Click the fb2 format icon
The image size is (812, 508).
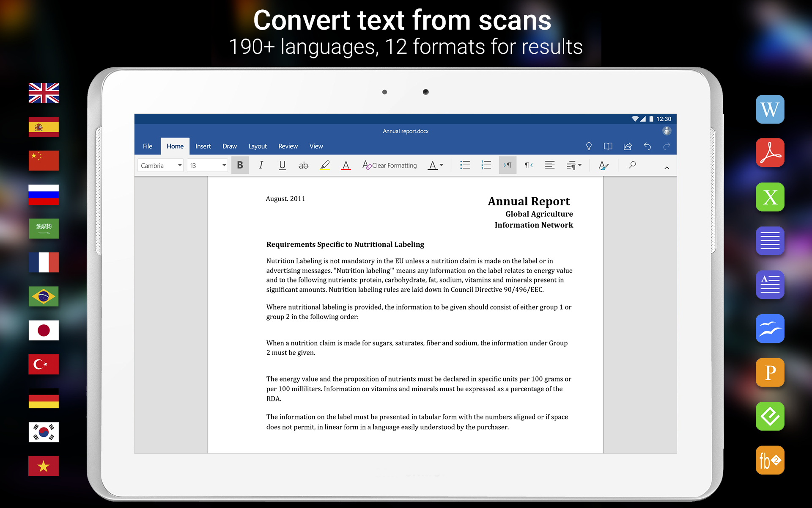[770, 460]
